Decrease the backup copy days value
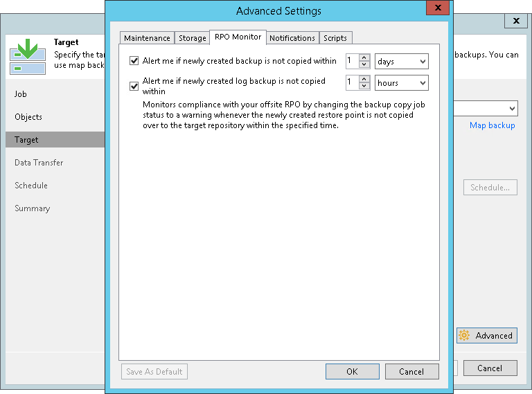Image resolution: width=532 pixels, height=394 pixels. (x=364, y=64)
